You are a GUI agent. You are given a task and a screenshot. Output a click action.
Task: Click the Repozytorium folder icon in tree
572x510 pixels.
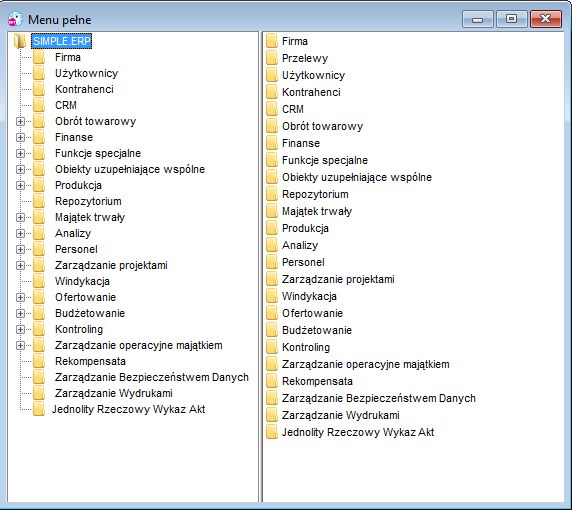pos(39,201)
